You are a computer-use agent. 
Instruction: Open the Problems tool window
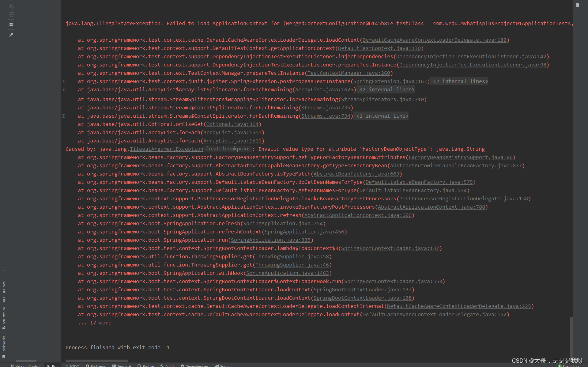coord(96,365)
